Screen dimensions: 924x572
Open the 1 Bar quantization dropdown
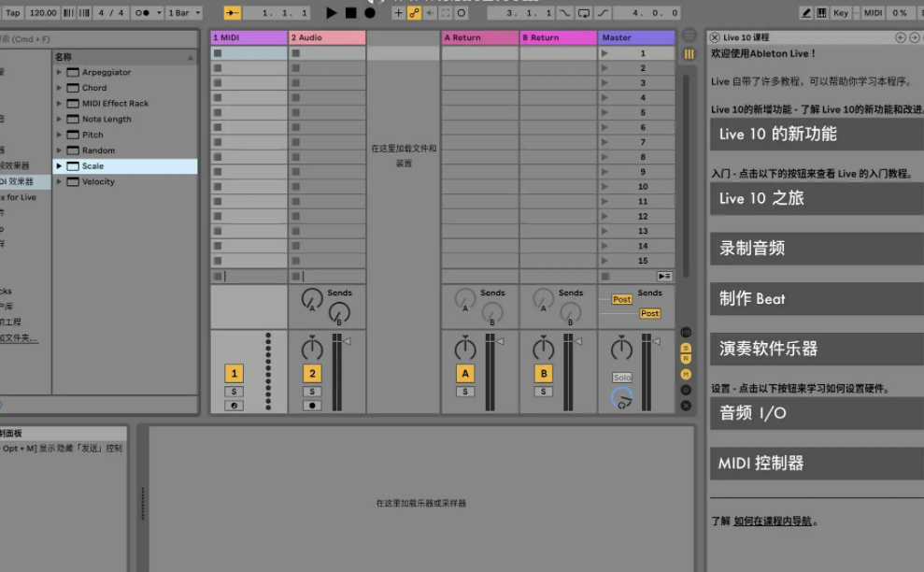coord(184,12)
